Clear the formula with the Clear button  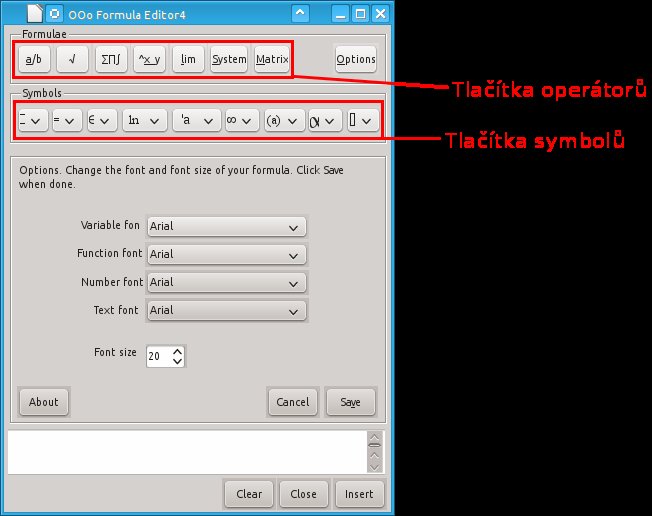(x=249, y=494)
